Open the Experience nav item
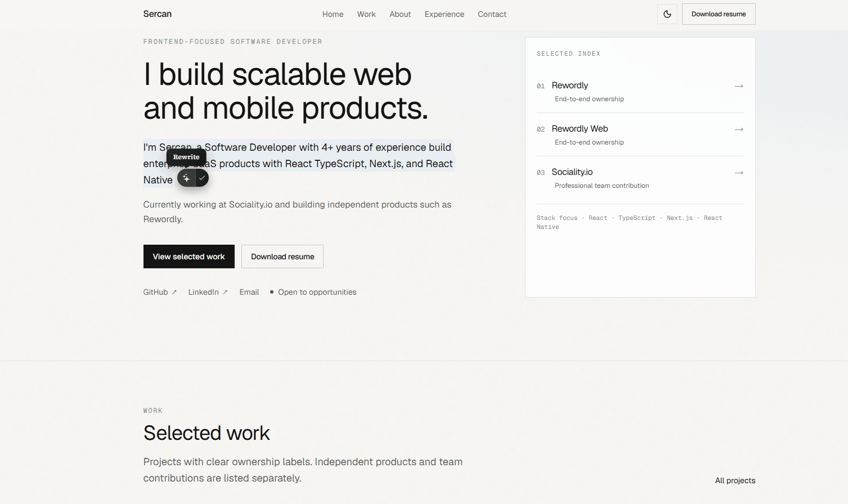The width and height of the screenshot is (848, 504). [444, 14]
